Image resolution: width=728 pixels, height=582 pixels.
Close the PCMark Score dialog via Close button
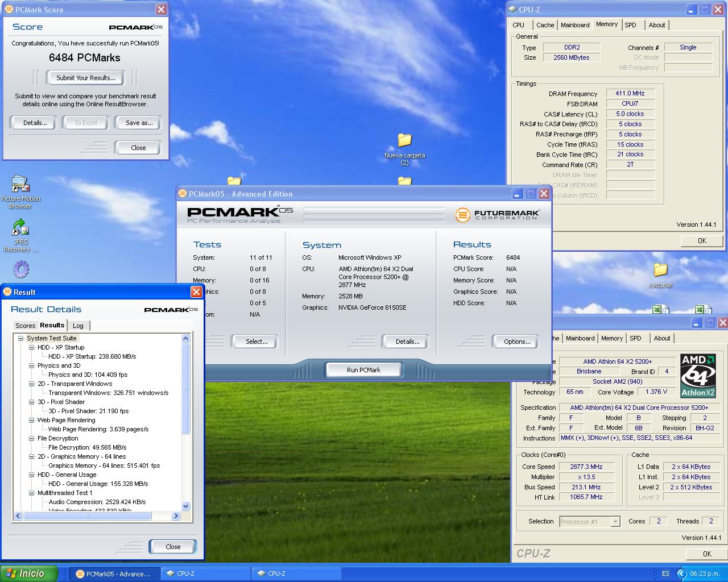coord(138,148)
